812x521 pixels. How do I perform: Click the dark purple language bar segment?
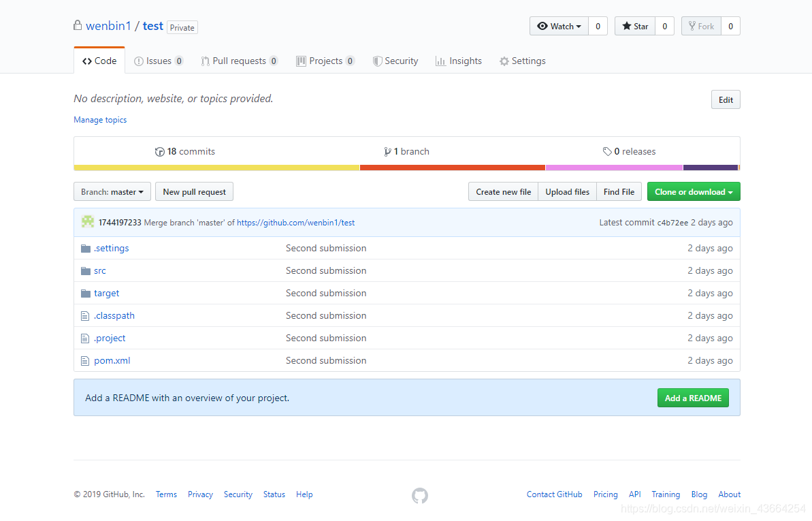pyautogui.click(x=711, y=168)
